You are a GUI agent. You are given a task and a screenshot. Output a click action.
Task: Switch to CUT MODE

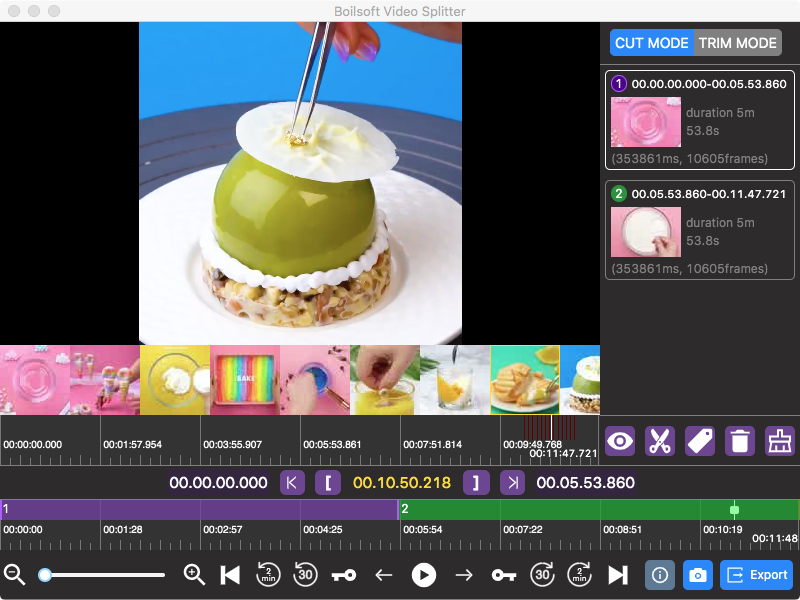click(x=652, y=43)
